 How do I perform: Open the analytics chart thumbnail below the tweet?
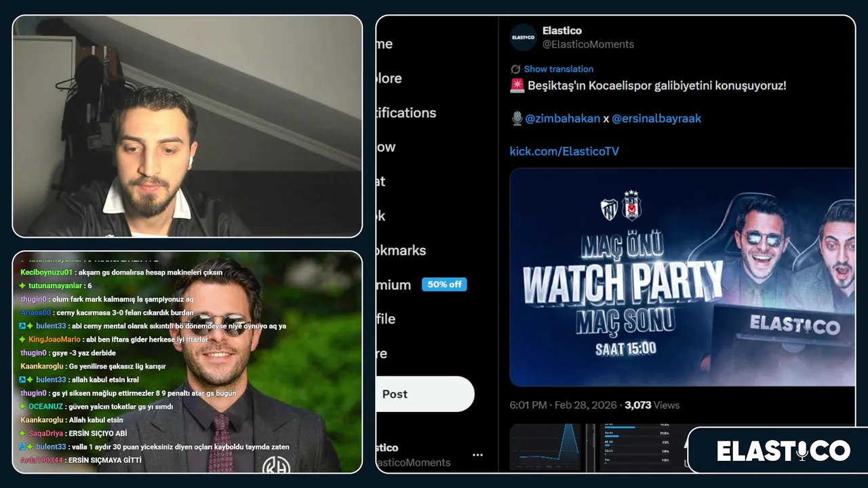pos(546,447)
